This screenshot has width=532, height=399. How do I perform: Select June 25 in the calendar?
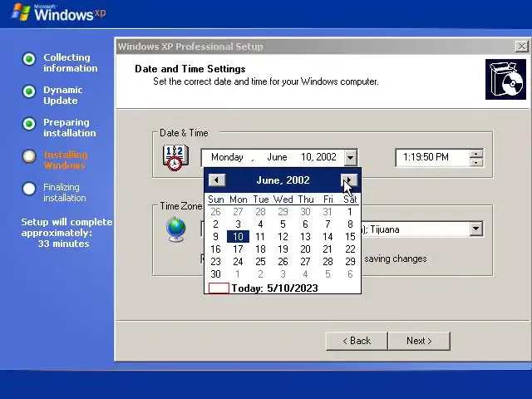click(x=260, y=262)
